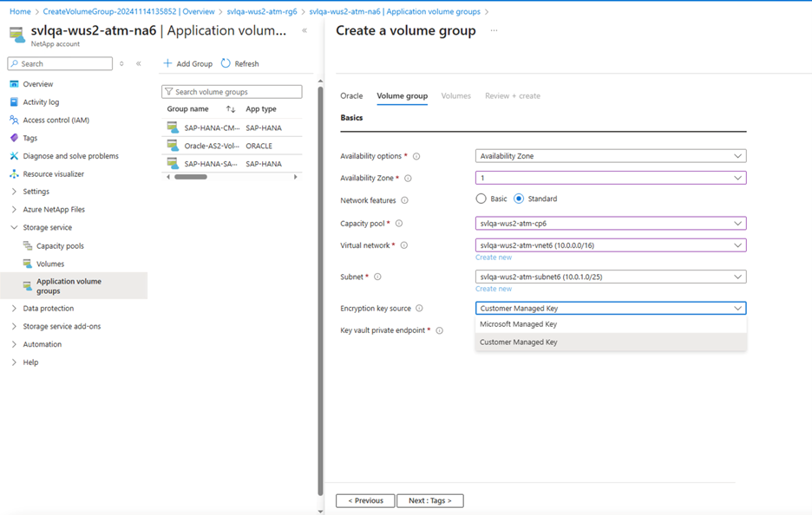The image size is (812, 515).
Task: Click the NetApp account icon in header
Action: (17, 35)
